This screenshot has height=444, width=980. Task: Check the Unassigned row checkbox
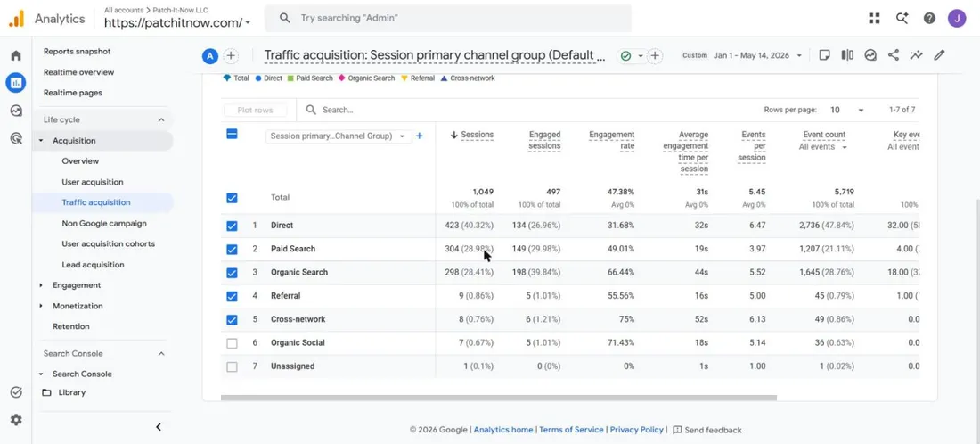tap(232, 366)
